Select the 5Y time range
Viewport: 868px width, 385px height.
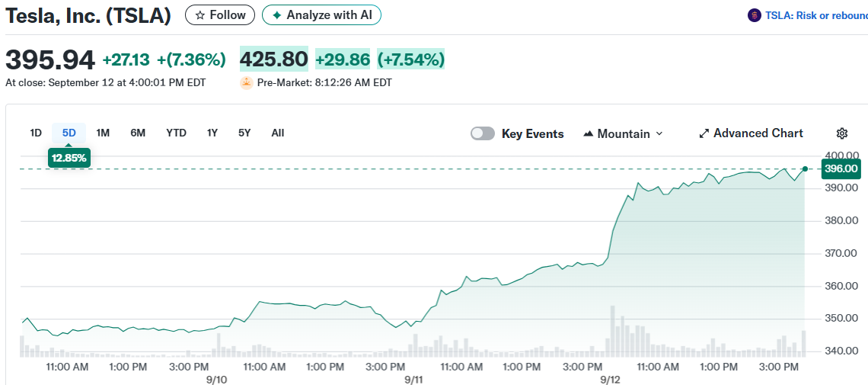coord(244,133)
